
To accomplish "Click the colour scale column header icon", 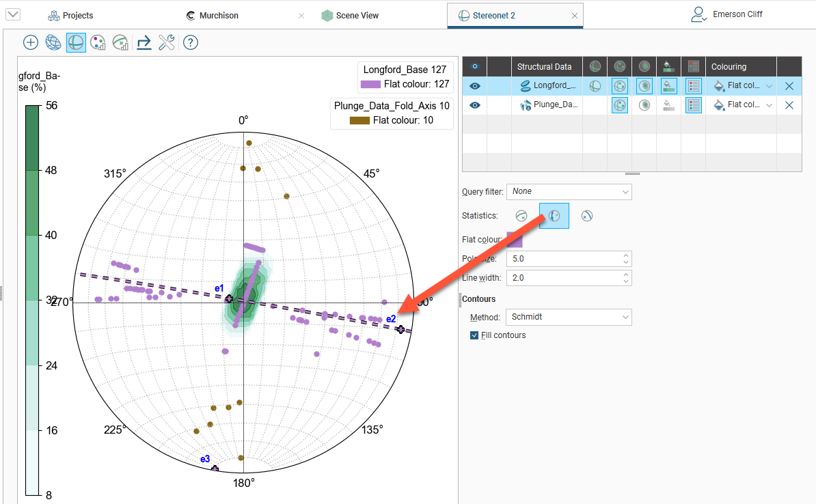I will point(669,66).
